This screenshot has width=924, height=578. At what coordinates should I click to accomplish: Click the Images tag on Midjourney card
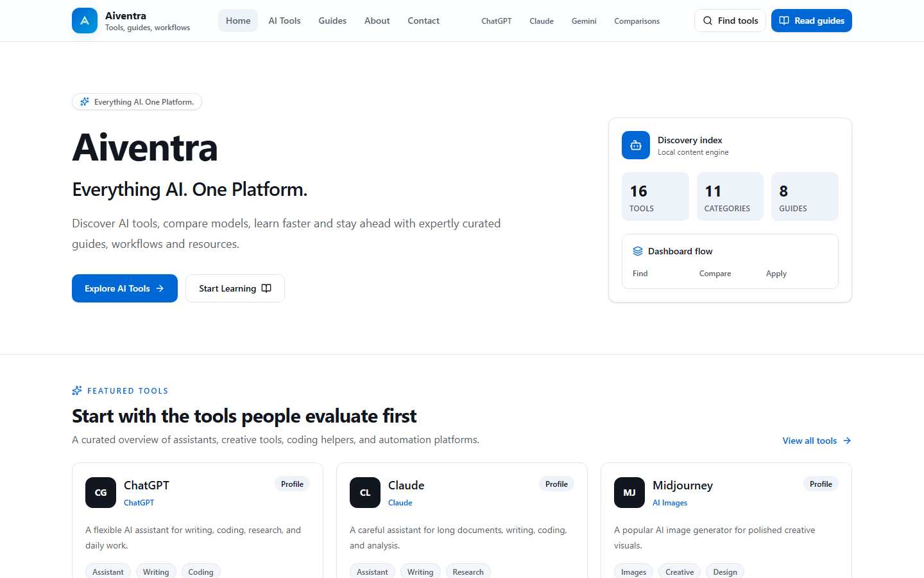click(633, 572)
